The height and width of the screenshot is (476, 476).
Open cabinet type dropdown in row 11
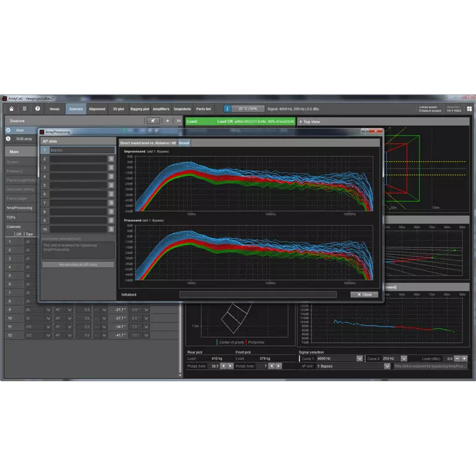[48, 327]
